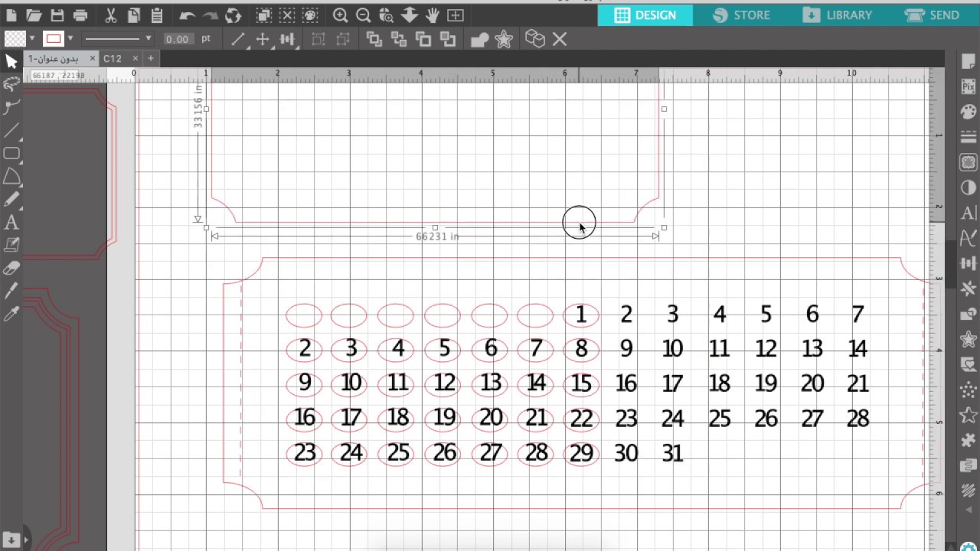
Task: Save the document with the floppy disk icon
Action: coord(57,15)
